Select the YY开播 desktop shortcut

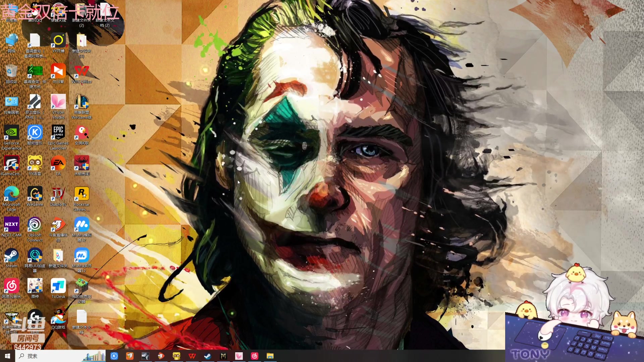click(58, 43)
